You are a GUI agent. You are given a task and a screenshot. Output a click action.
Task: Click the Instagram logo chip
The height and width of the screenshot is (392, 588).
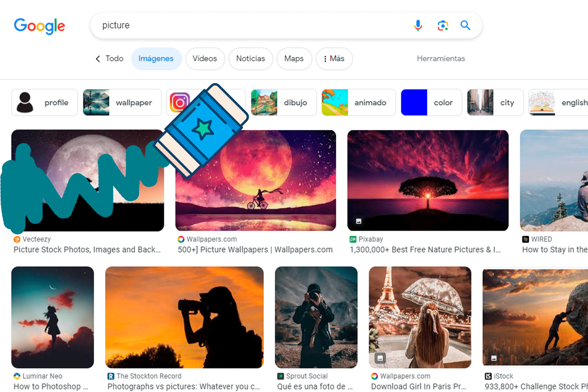[x=179, y=102]
